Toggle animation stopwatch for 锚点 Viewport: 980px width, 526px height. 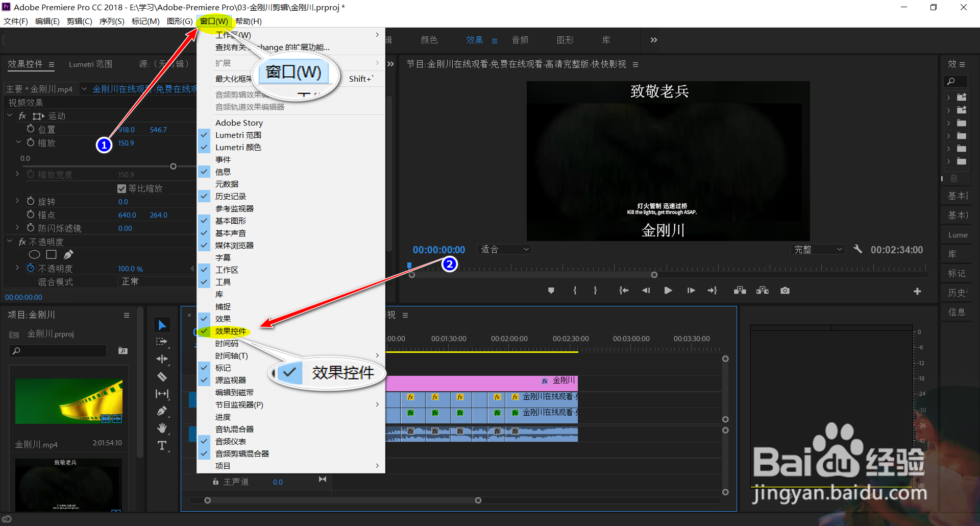31,214
